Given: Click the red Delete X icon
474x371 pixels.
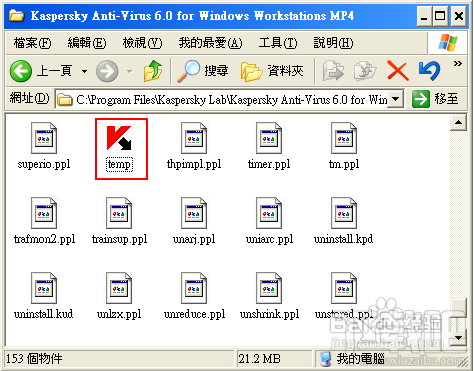Looking at the screenshot, I should (398, 71).
